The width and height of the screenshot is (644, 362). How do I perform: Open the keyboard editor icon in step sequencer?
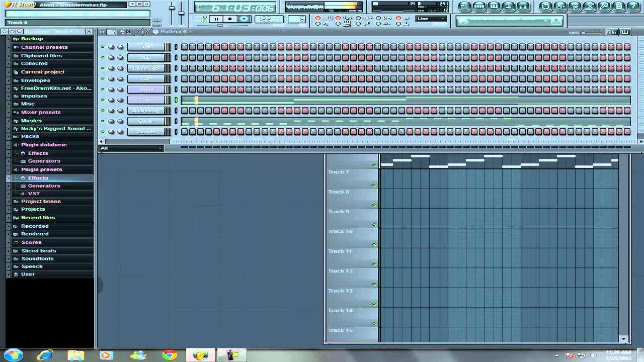[625, 32]
